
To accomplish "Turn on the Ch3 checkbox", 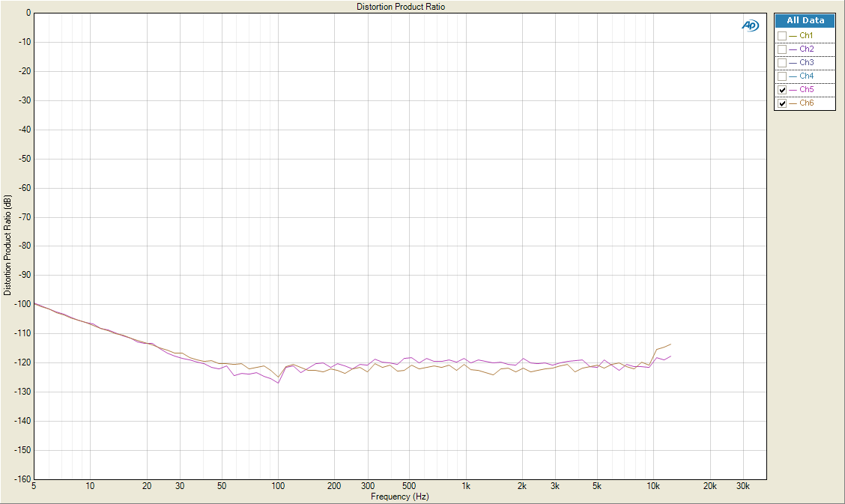I will (x=782, y=63).
